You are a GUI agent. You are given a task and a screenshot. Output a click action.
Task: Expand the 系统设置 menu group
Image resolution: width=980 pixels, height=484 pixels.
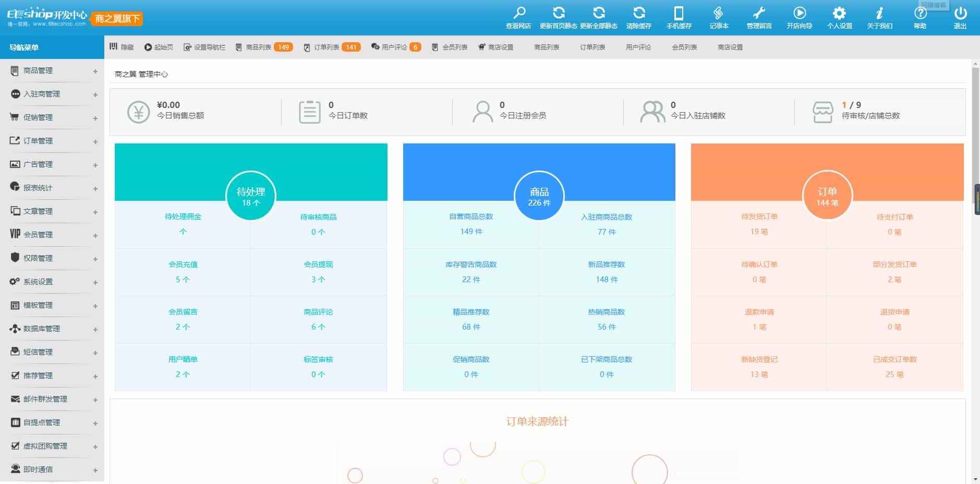tap(52, 282)
